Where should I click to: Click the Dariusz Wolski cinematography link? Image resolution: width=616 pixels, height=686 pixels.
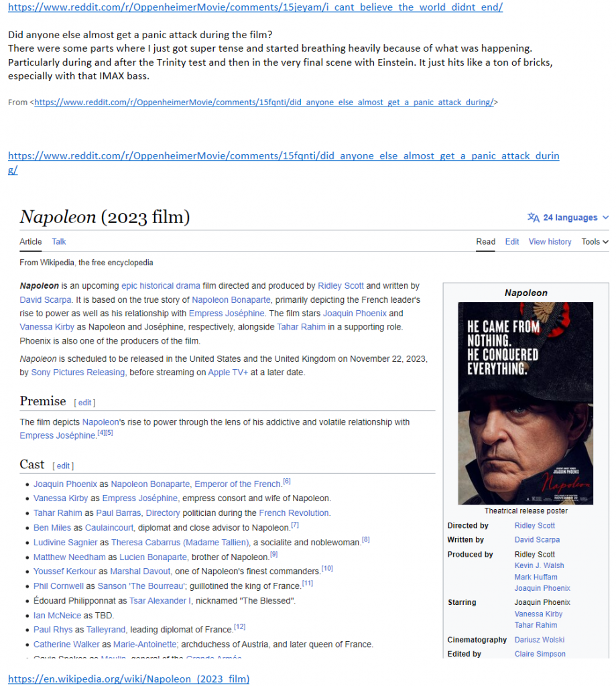[x=539, y=640]
